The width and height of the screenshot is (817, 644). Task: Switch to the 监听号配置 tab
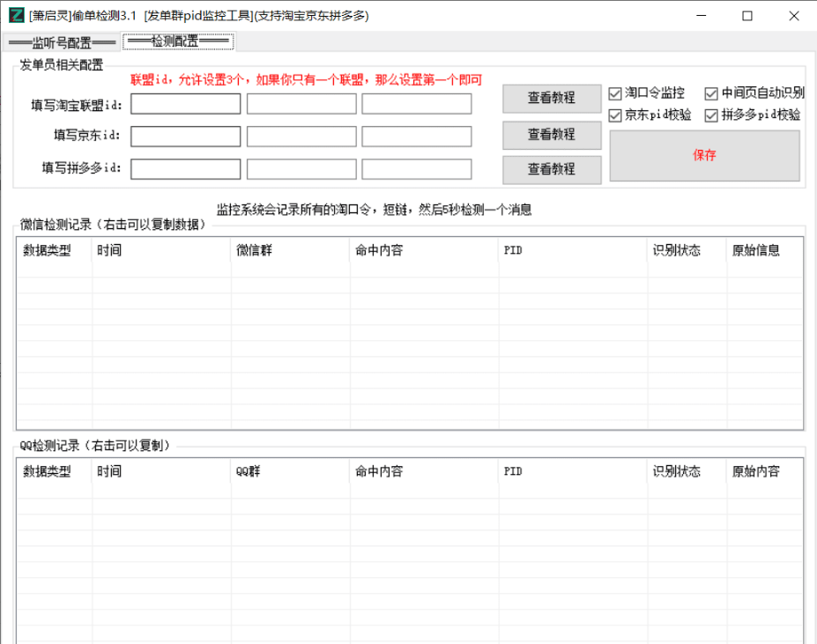click(62, 42)
